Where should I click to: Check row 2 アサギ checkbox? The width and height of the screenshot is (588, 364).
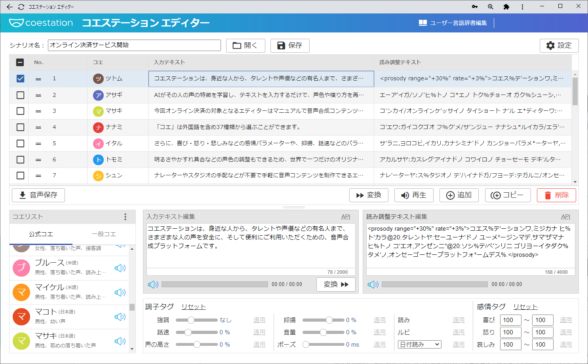pos(20,95)
